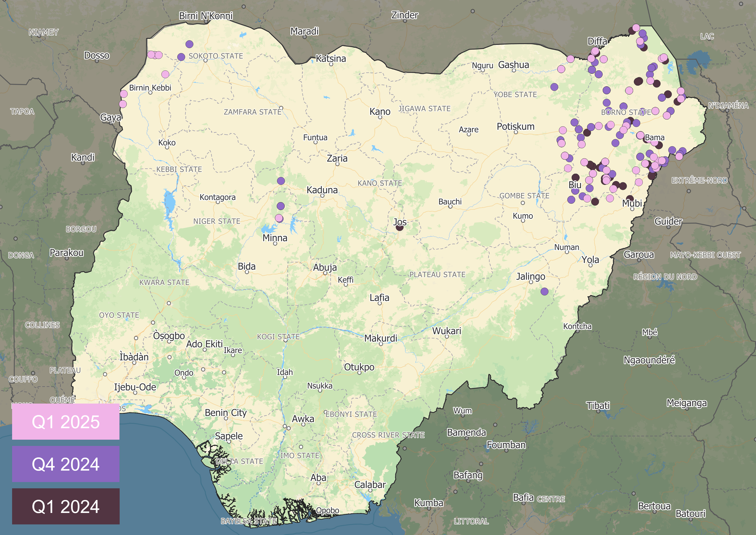The height and width of the screenshot is (535, 756).
Task: Click the purple marker left of Sokoto State label
Action: (181, 57)
